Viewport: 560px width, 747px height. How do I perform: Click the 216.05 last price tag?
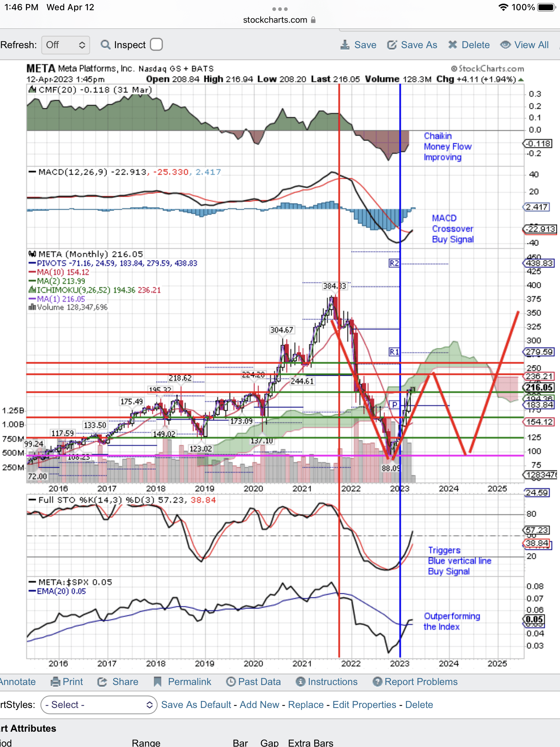(x=539, y=387)
